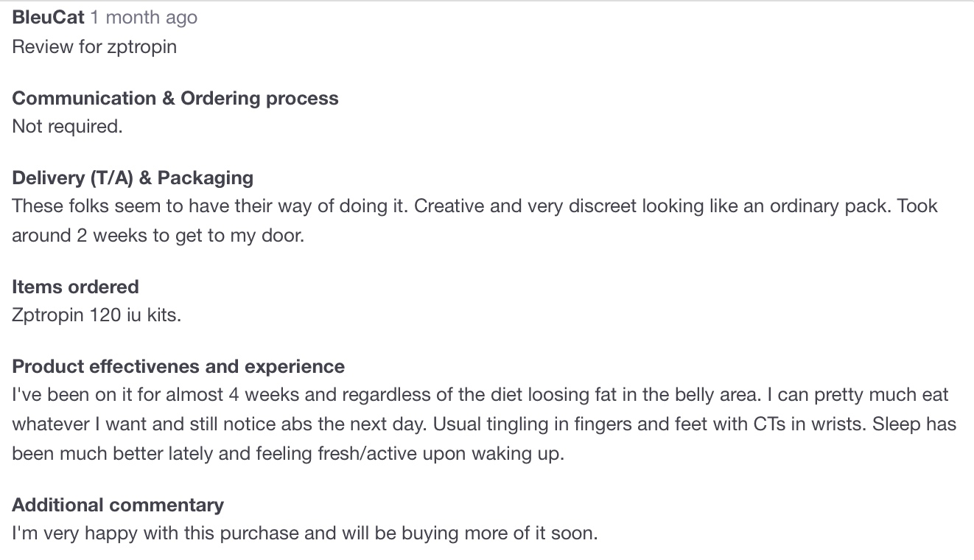The height and width of the screenshot is (560, 974).
Task: Click the "Items ordered" heading
Action: 75,287
